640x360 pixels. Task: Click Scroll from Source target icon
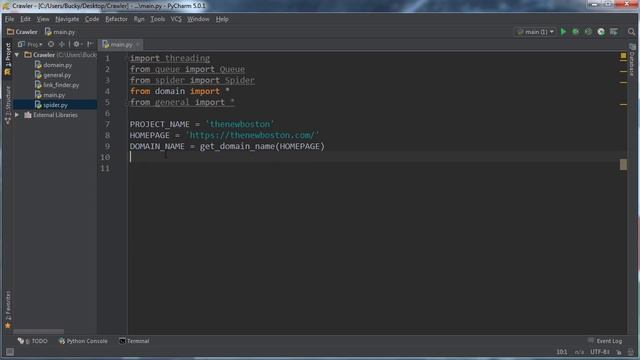(x=51, y=44)
